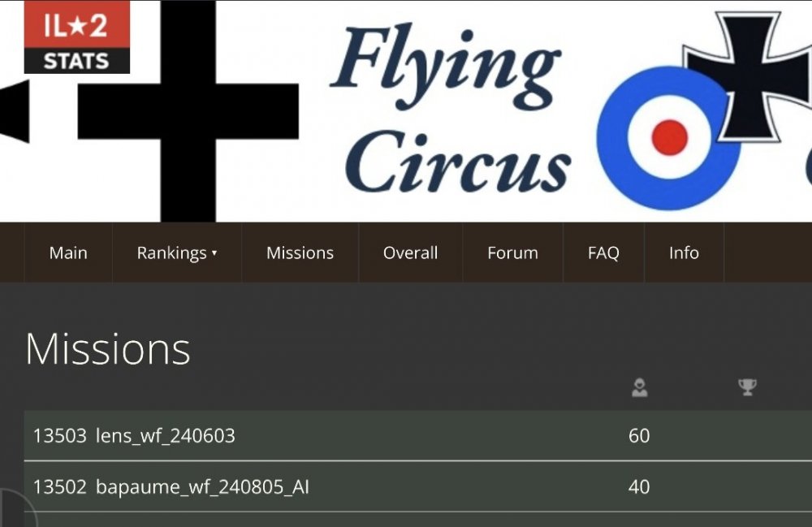Screen dimensions: 812x527
Task: Click player count 40 in second row
Action: 639,487
